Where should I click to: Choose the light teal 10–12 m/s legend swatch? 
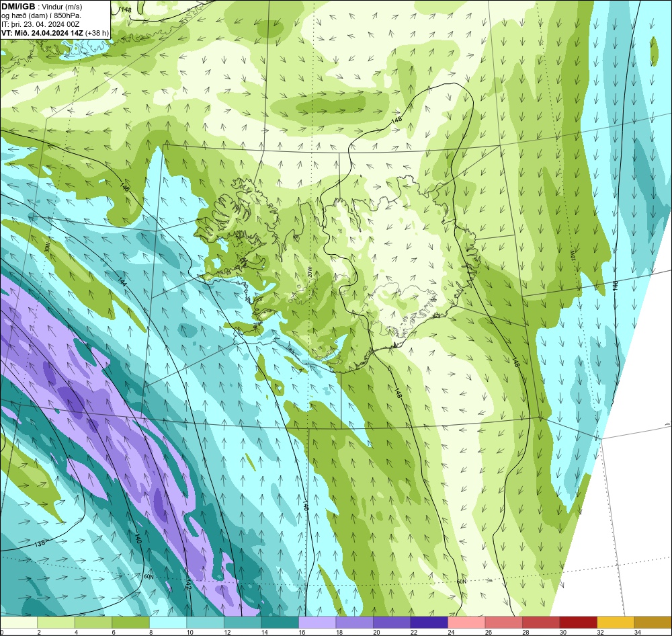[x=205, y=622]
